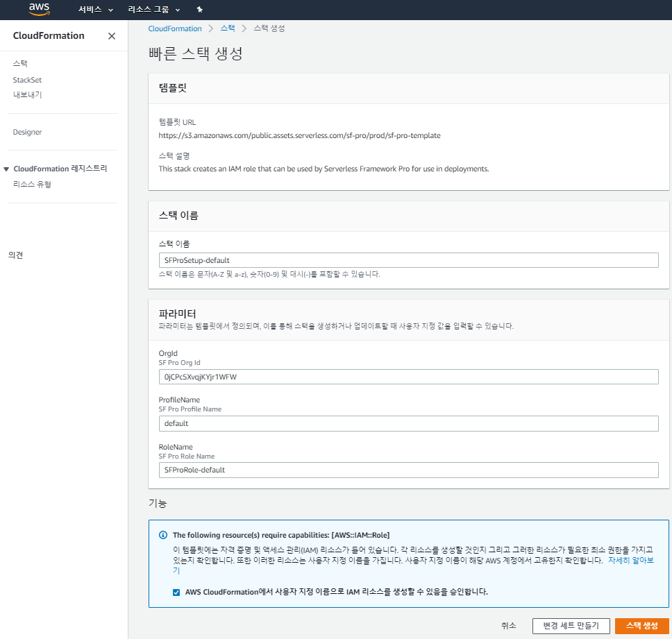Open the 리소스 그룹 dropdown menu

(154, 10)
